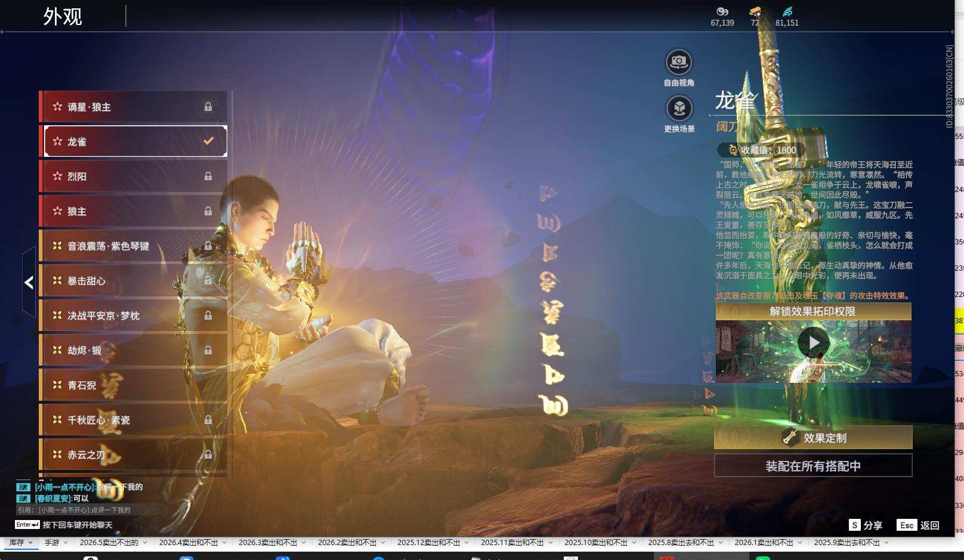Screen dimensions: 964x560
Task: Click the 更换场景 change scene icon
Action: pos(679,108)
